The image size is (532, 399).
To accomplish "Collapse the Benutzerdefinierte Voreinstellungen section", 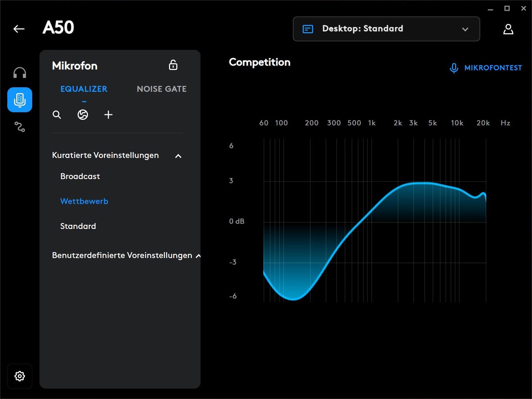I will pos(198,256).
